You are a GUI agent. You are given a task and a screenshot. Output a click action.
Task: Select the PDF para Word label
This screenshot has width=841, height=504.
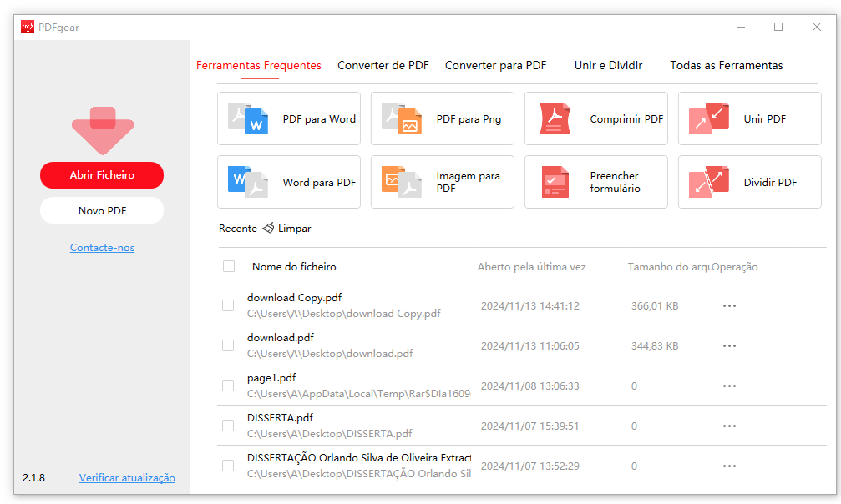[x=319, y=119]
